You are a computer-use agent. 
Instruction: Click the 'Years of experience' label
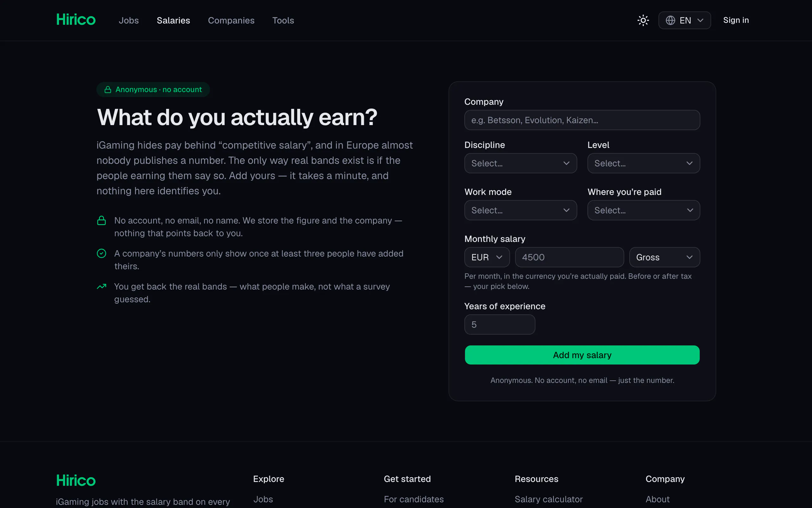(x=505, y=306)
